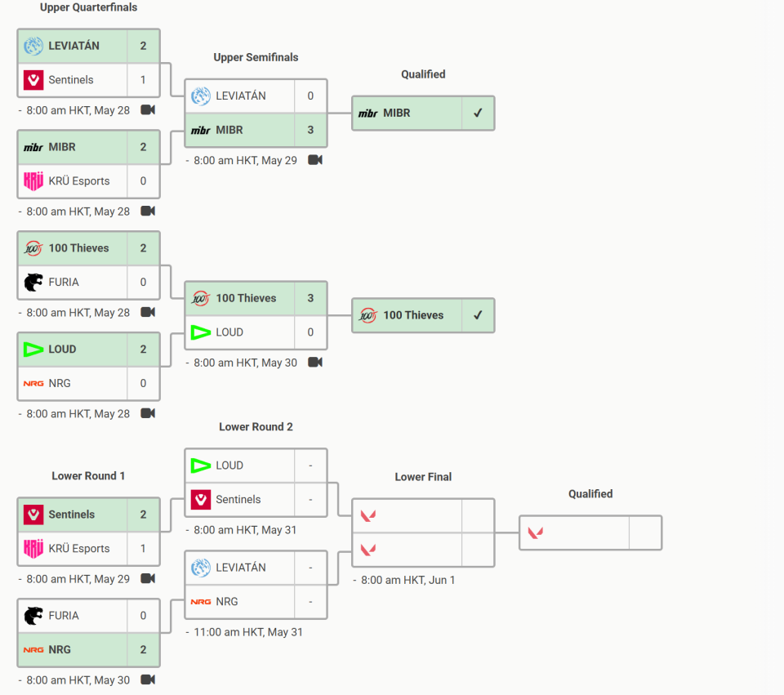Open video icon for 100 Thieves vs LOUD semifinal
This screenshot has width=784, height=695.
tap(315, 362)
